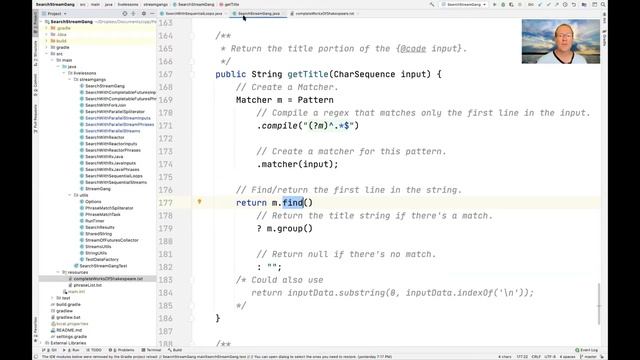The width and height of the screenshot is (640, 360).
Task: Click the highlighted find method call on line 177
Action: 293,202
